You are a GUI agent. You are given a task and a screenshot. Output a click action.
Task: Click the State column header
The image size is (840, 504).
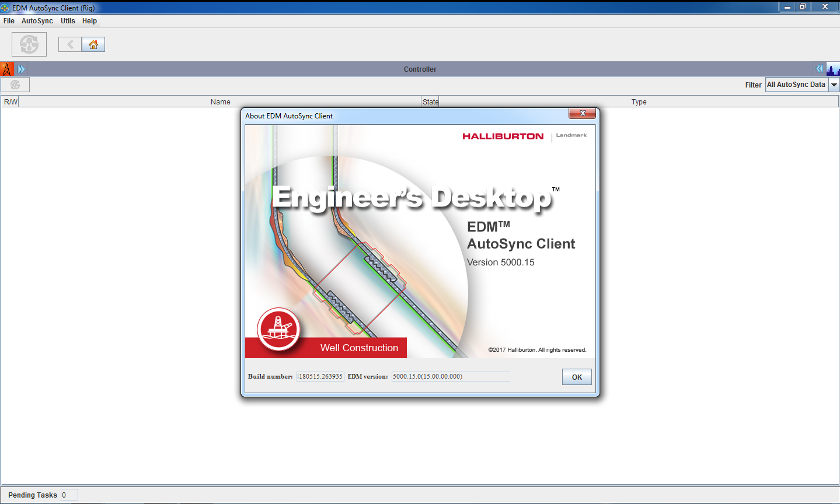430,101
